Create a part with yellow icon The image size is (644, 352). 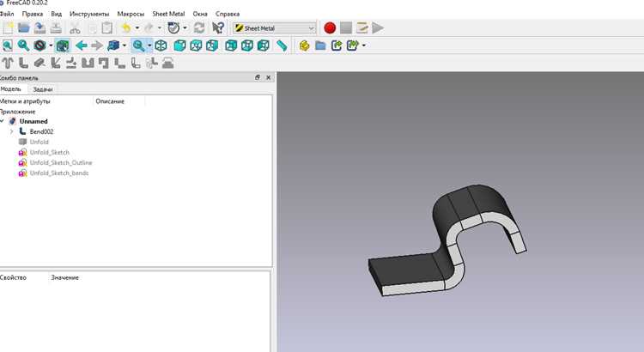pyautogui.click(x=304, y=46)
